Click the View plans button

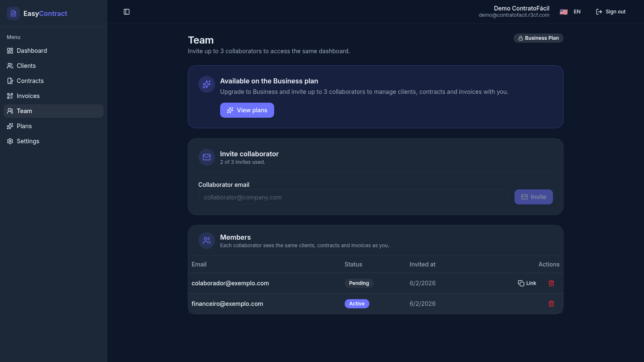247,110
